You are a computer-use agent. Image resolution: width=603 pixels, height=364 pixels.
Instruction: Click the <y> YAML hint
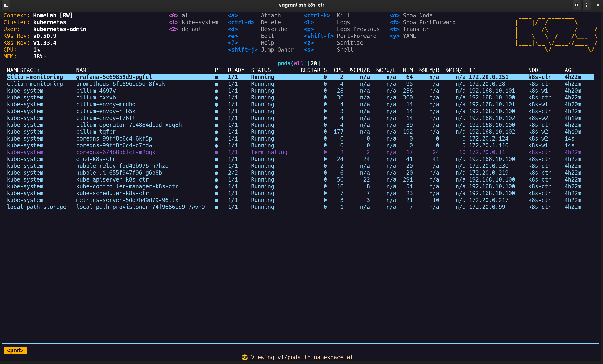point(403,36)
